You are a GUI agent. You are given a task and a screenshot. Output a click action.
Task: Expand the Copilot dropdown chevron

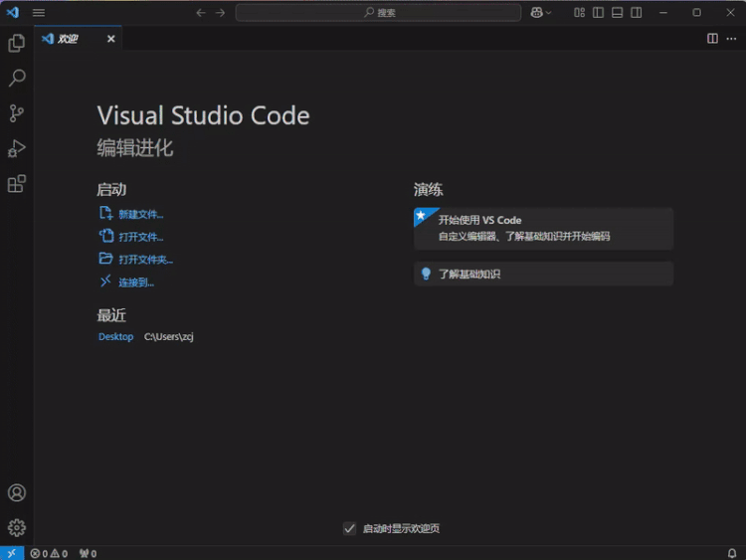548,13
